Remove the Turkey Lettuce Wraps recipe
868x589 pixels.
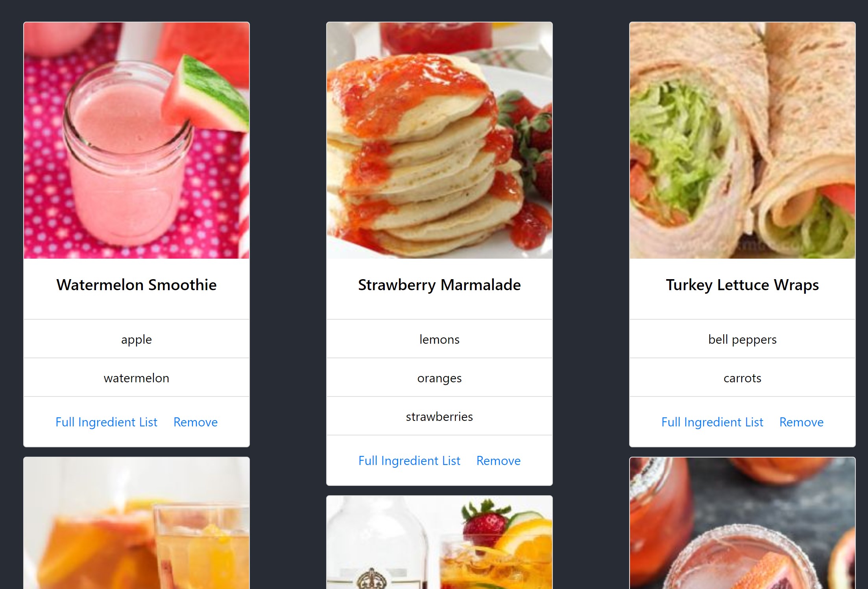[x=802, y=422]
